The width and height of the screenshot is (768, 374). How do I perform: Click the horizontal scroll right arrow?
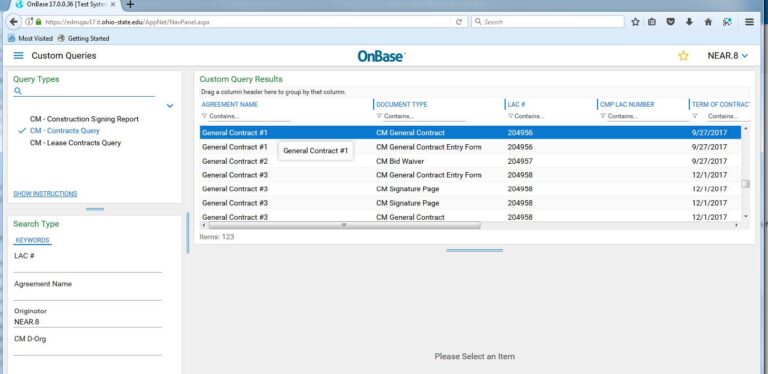coord(736,225)
